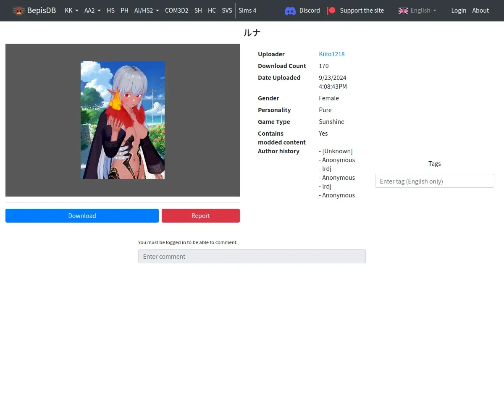The width and height of the screenshot is (504, 420).
Task: Expand the AI/HS2 dropdown menu
Action: 147,10
